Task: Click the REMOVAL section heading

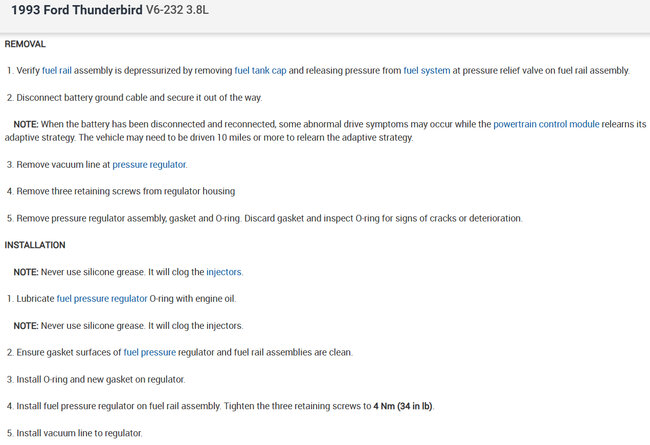Action: point(25,44)
